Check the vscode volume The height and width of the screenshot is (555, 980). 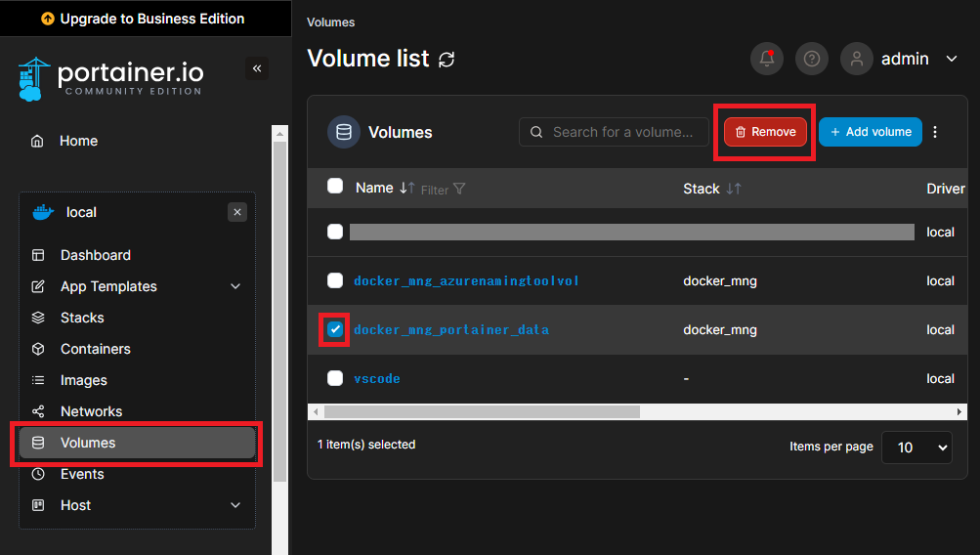tap(335, 378)
